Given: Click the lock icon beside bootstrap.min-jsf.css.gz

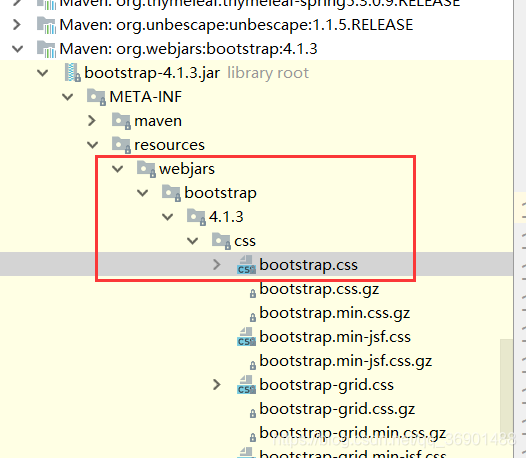Looking at the screenshot, I should (253, 365).
